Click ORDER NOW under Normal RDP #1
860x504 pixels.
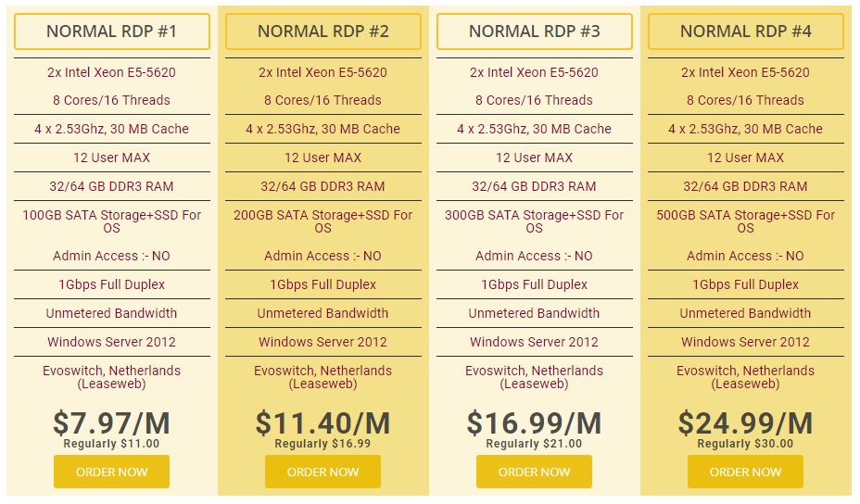(111, 472)
